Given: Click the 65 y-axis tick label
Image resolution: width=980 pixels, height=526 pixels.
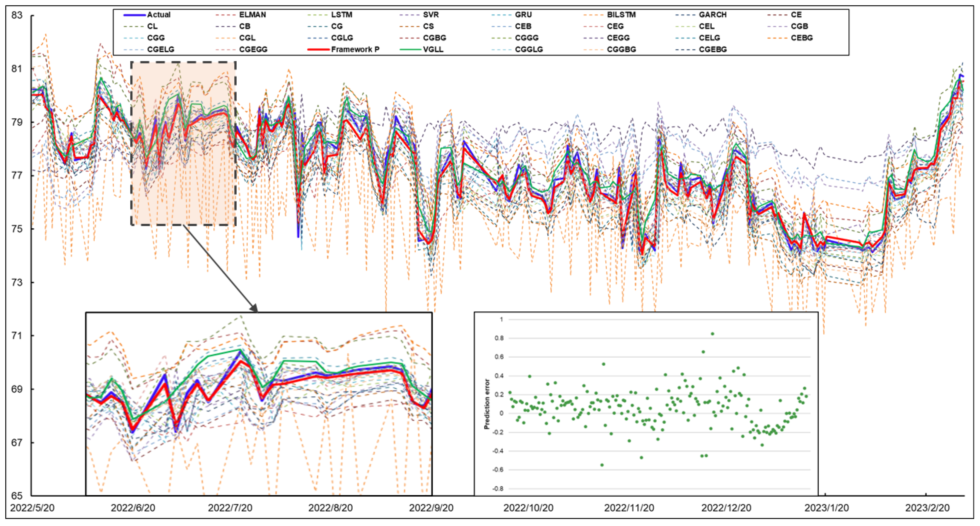Looking at the screenshot, I should [x=17, y=496].
